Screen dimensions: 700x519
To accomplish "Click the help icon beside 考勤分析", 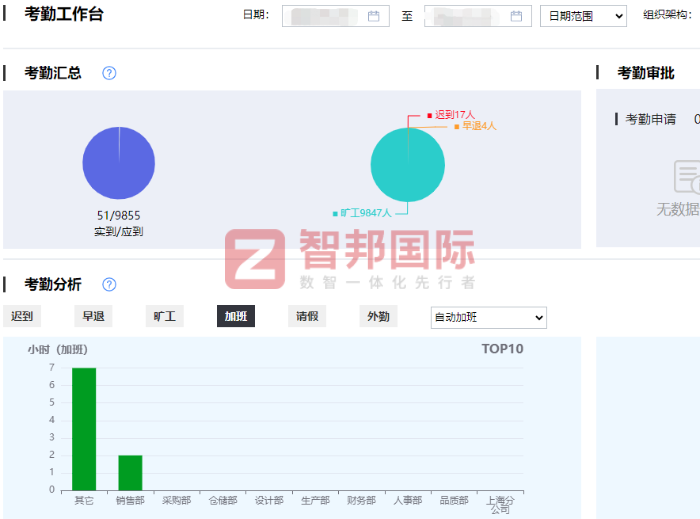I will click(x=109, y=285).
